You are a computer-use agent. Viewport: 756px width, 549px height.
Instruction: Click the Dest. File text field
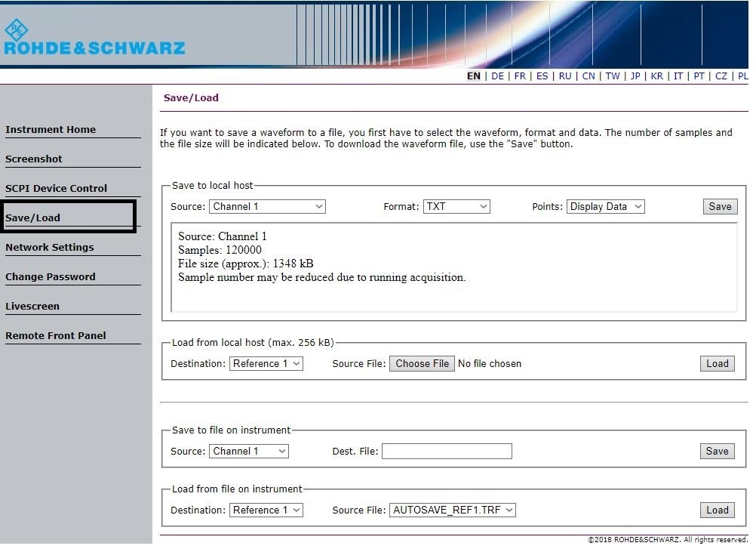pyautogui.click(x=447, y=452)
